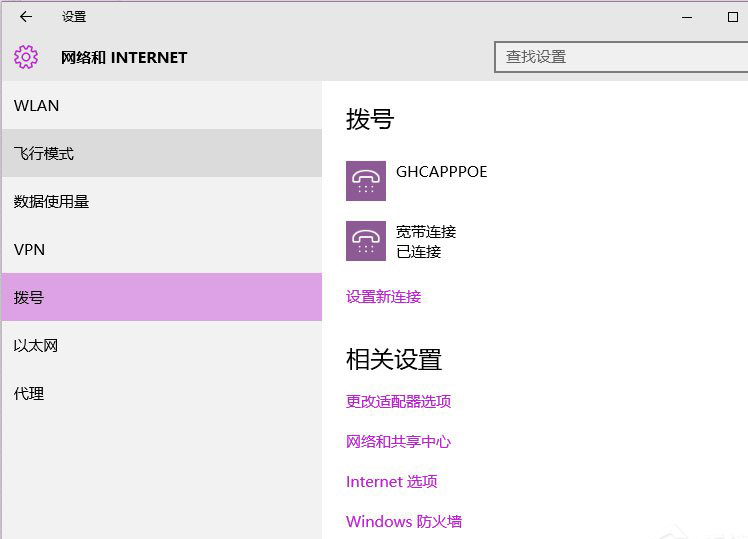Switch to 飞行模式 in the sidebar
Image resolution: width=748 pixels, height=539 pixels.
tap(44, 154)
